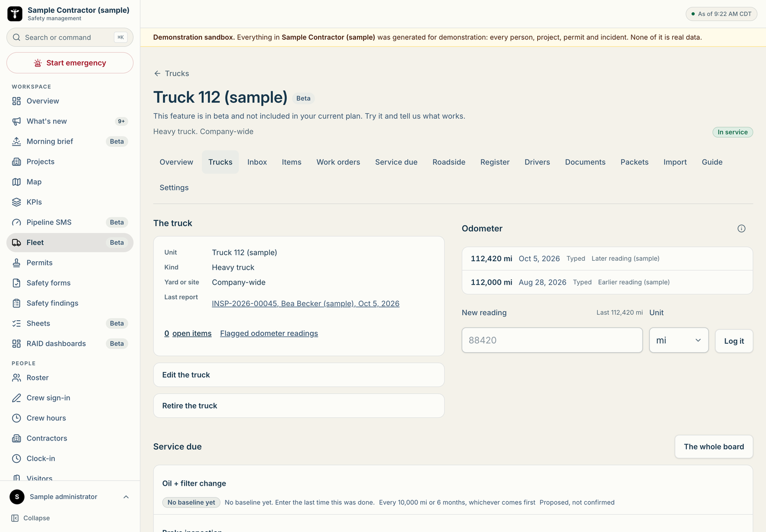The height and width of the screenshot is (532, 766).
Task: Click the Overview grid icon in sidebar
Action: click(16, 101)
